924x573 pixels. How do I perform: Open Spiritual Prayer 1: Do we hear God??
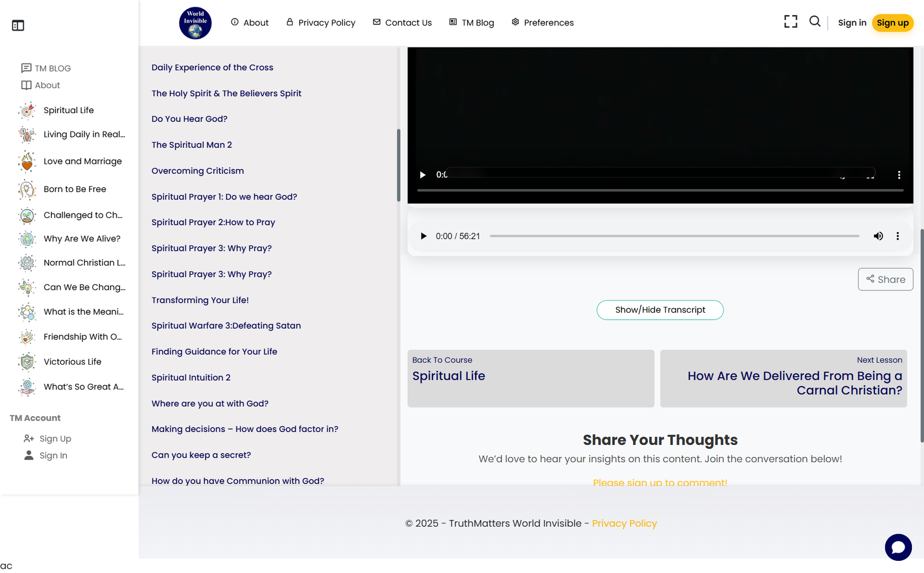224,197
